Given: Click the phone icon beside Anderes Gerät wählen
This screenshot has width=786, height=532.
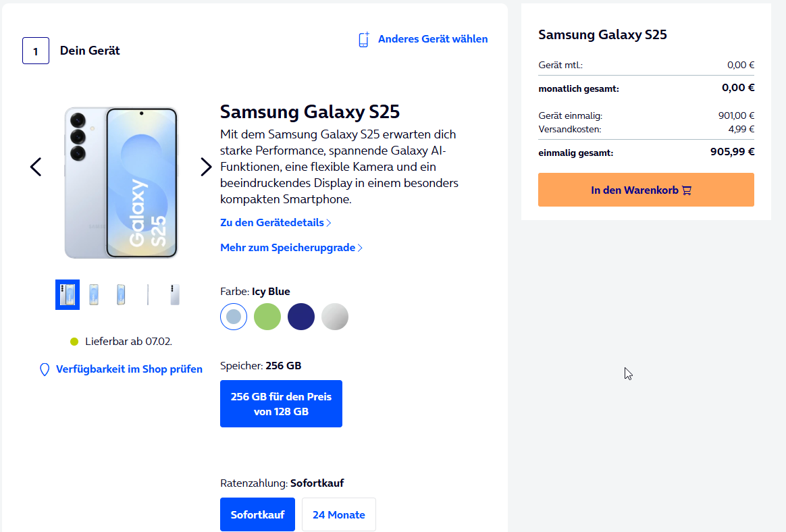Looking at the screenshot, I should pyautogui.click(x=363, y=39).
